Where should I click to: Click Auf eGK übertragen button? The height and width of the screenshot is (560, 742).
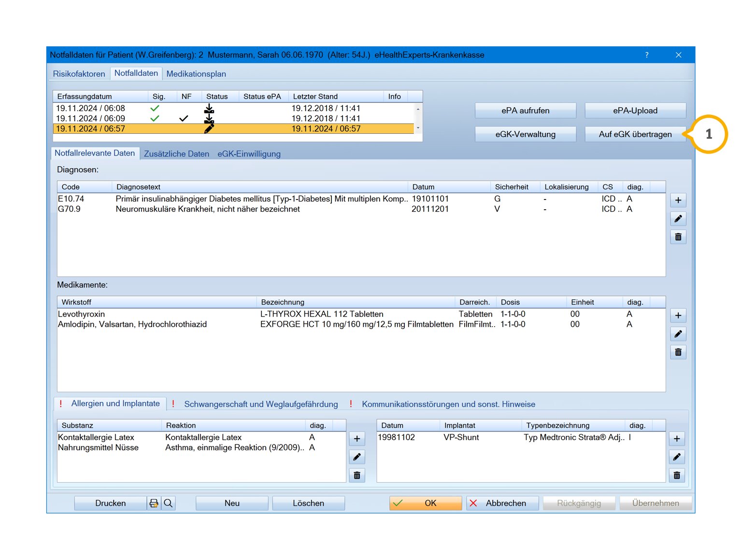click(x=635, y=134)
